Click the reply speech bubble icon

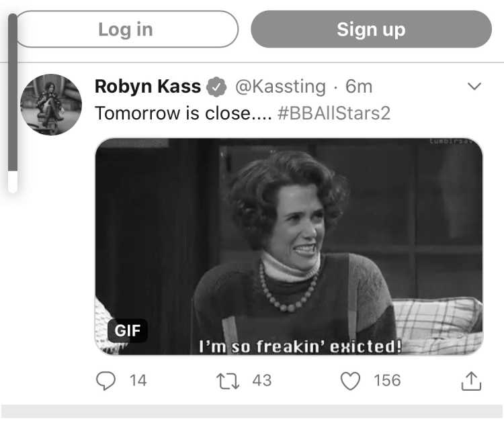[106, 381]
